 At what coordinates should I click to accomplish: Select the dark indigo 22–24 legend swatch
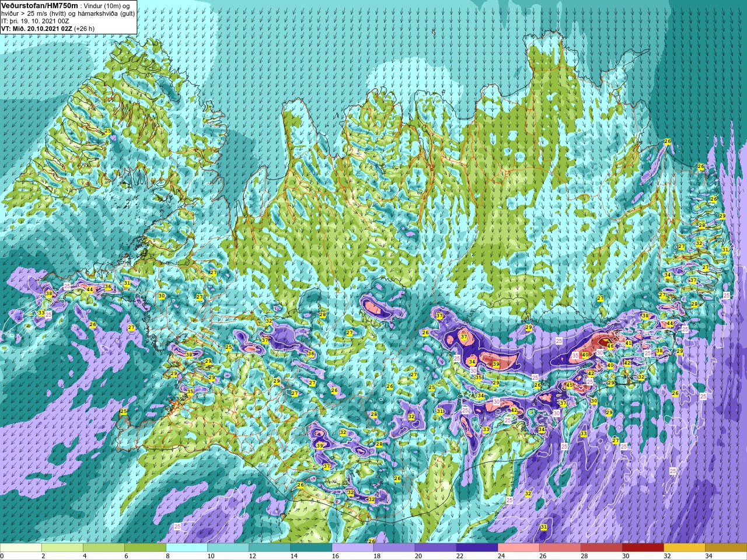(x=477, y=548)
